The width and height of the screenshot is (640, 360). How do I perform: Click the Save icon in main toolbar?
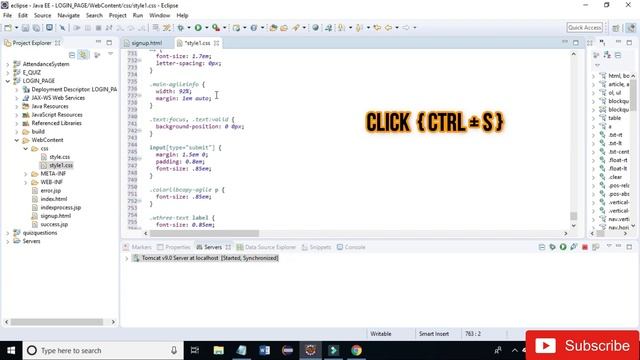25,28
